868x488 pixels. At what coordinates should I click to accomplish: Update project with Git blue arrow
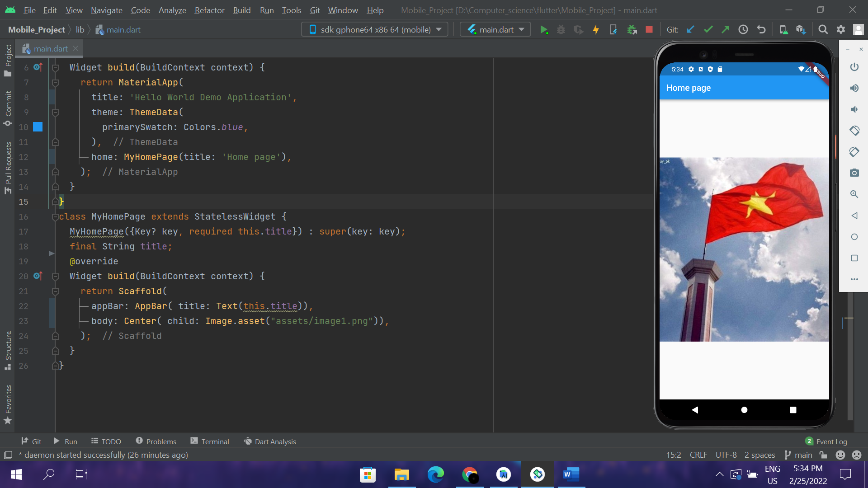[x=690, y=30]
